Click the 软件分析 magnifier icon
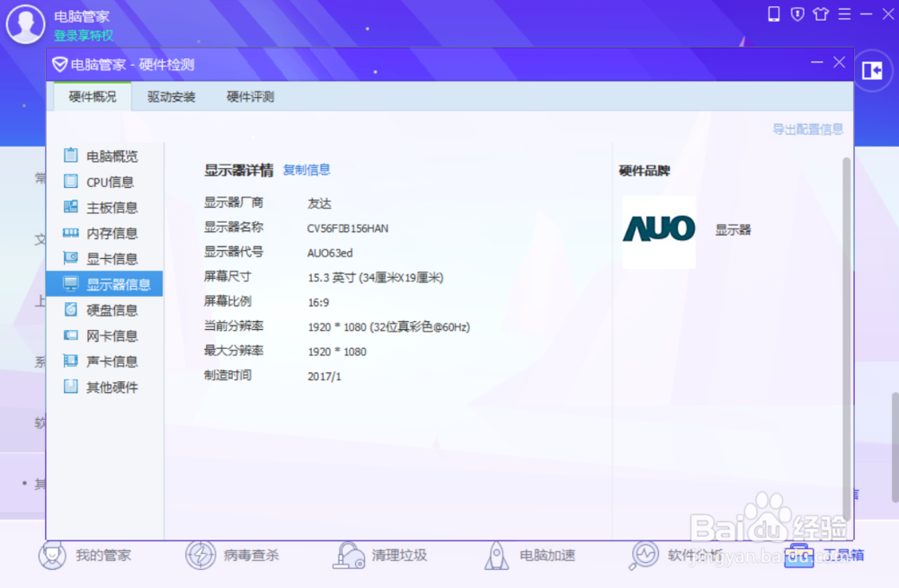899x588 pixels. pos(644,556)
